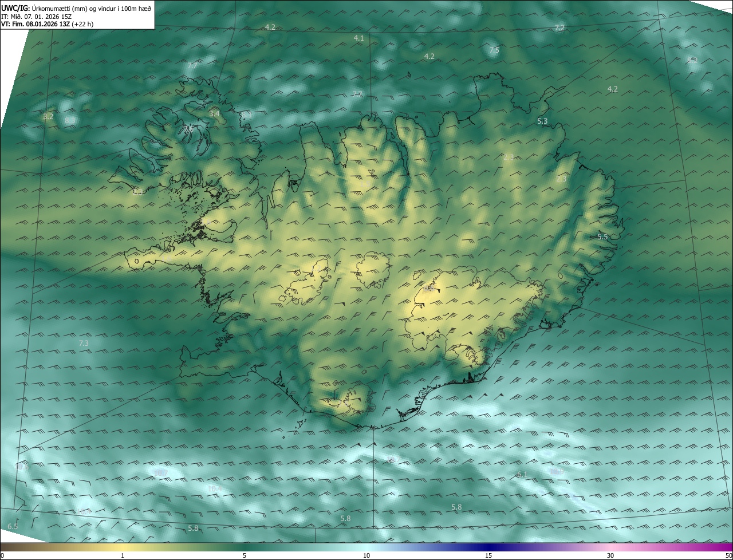Viewport: 733px width, 560px height.
Task: Click the 3.2 value label on the map
Action: (x=48, y=117)
